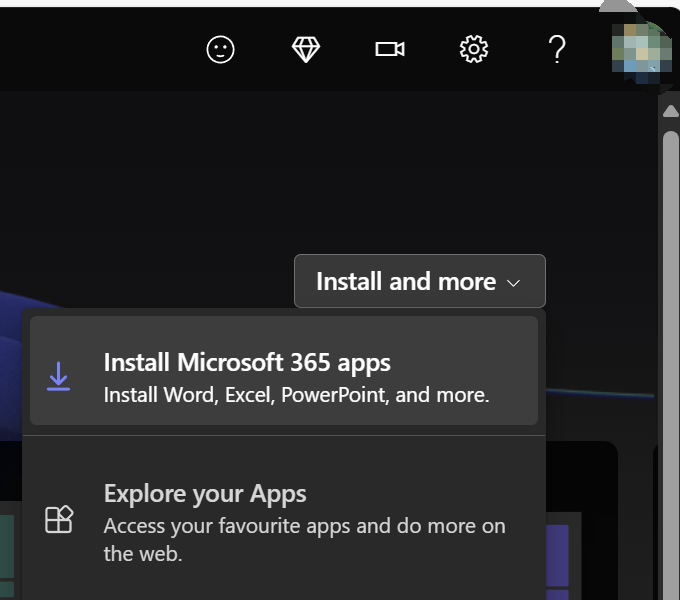Viewport: 680px width, 600px height.
Task: Click 'Install Word, Excel, PowerPoint, and more.' text
Action: point(297,395)
